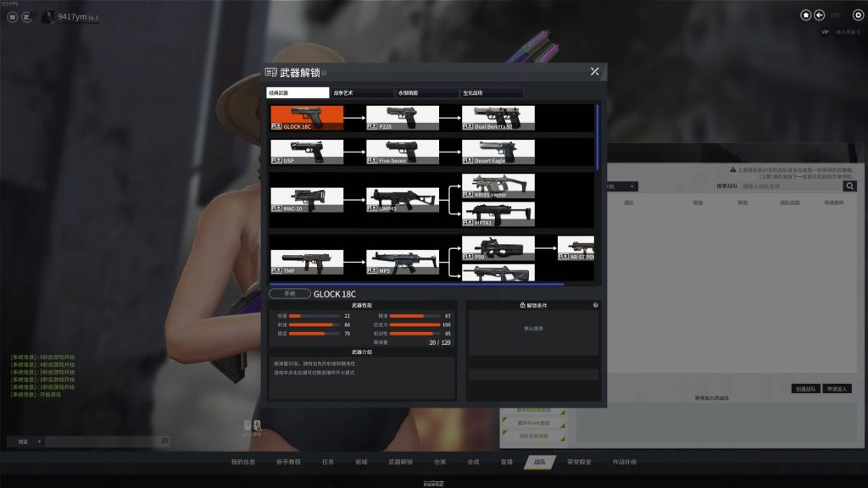
Task: Close the 武器解锁 dialog
Action: (x=595, y=72)
